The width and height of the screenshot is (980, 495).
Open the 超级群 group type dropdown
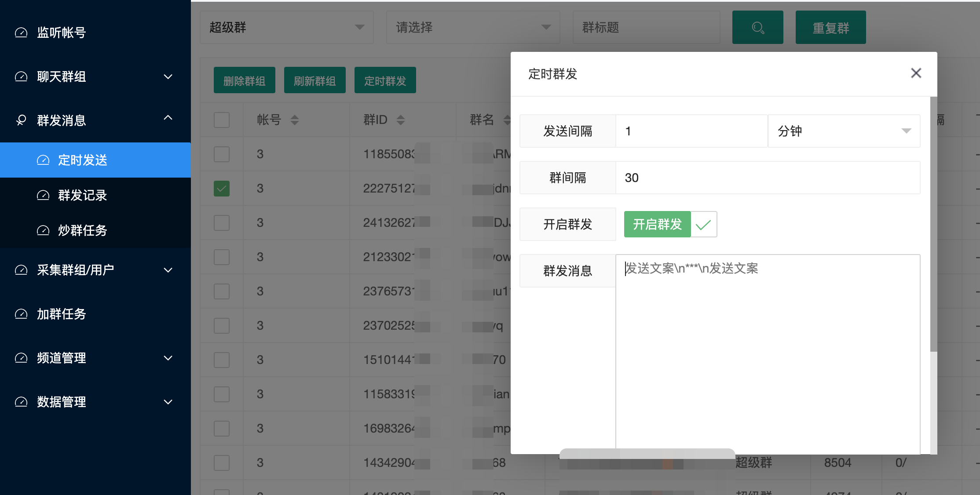(x=287, y=27)
